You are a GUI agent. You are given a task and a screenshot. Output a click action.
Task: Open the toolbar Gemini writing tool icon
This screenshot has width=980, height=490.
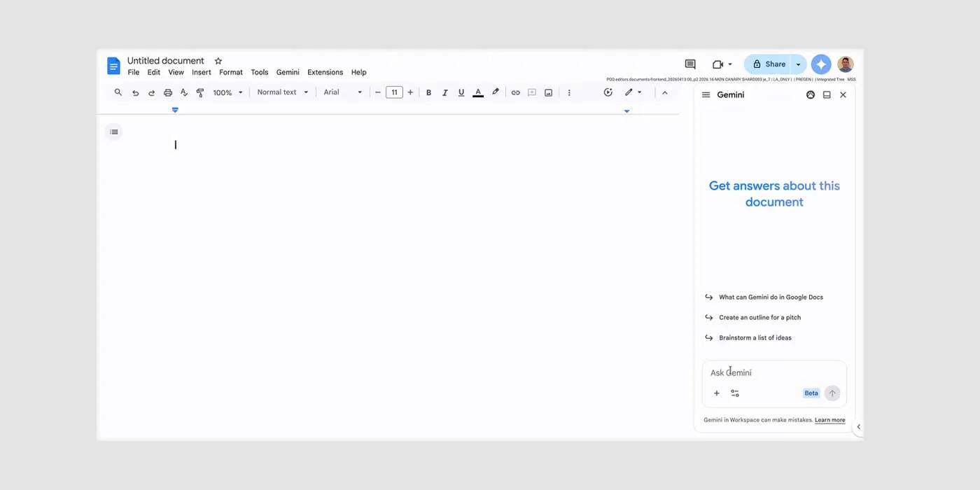pyautogui.click(x=608, y=92)
